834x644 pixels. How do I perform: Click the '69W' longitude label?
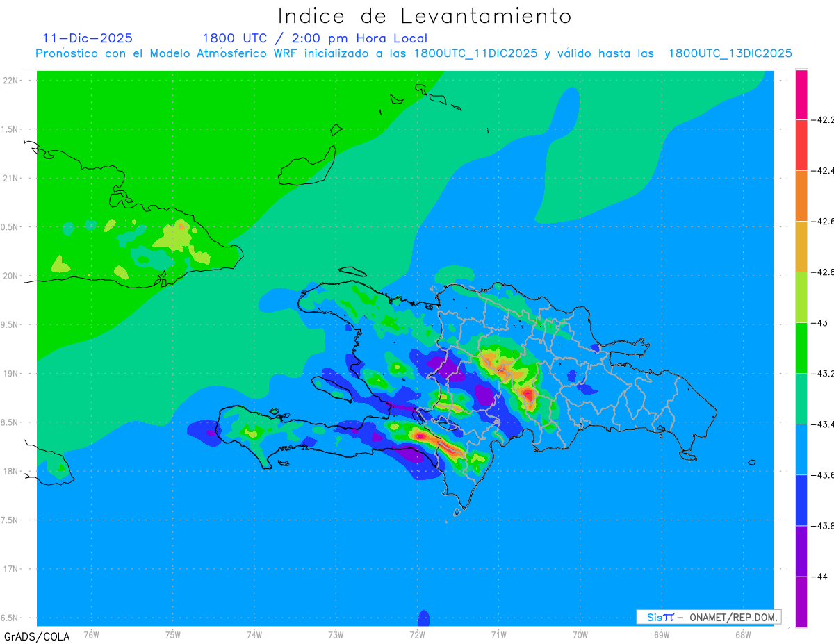tap(662, 635)
